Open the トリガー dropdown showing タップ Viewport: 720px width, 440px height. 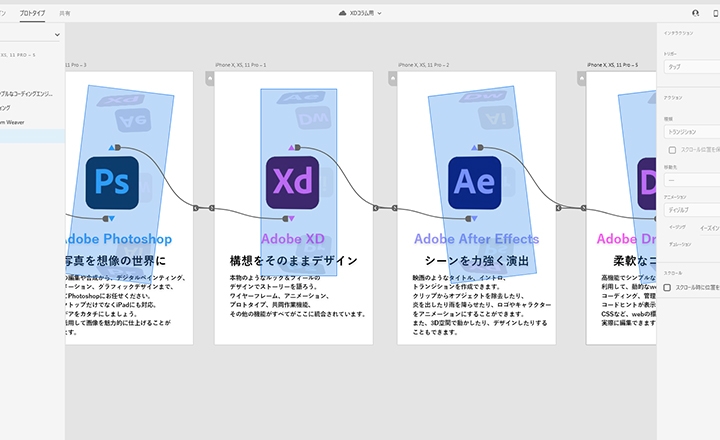point(690,66)
